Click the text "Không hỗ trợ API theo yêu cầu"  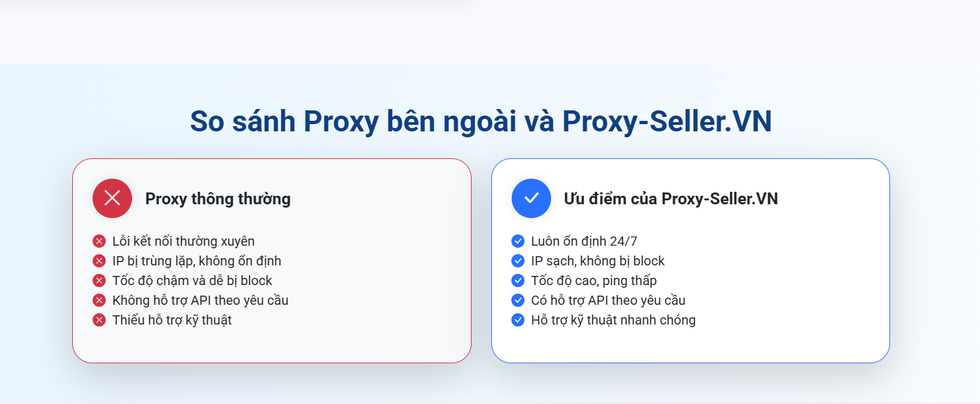tap(200, 300)
